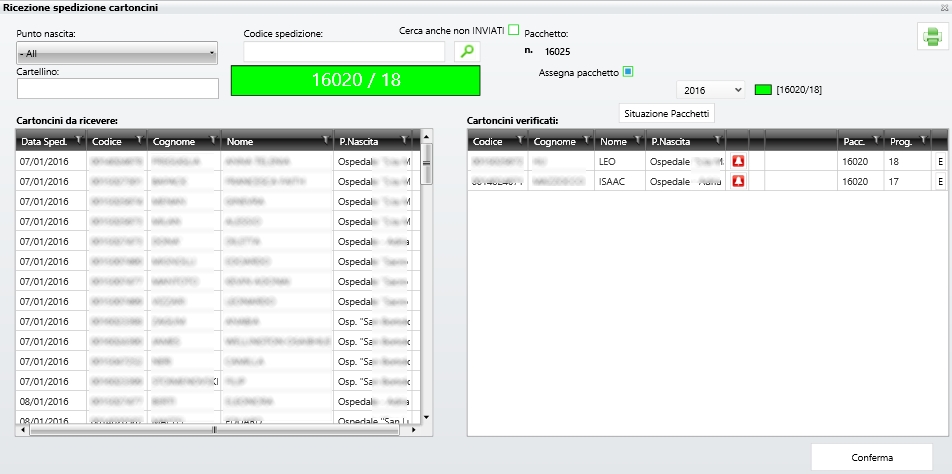Click in the 'Codice spedizione' input field
This screenshot has height=474, width=952.
pyautogui.click(x=344, y=51)
